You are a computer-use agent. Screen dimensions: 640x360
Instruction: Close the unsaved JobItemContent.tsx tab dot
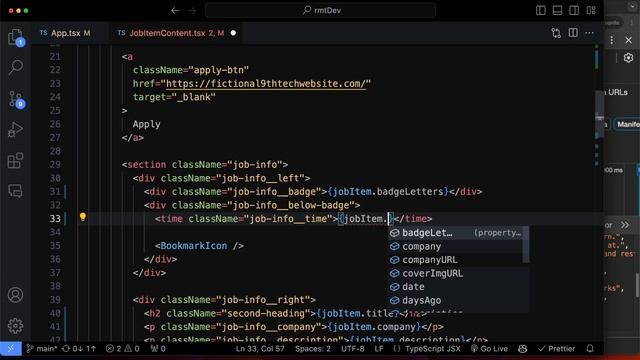pyautogui.click(x=233, y=33)
